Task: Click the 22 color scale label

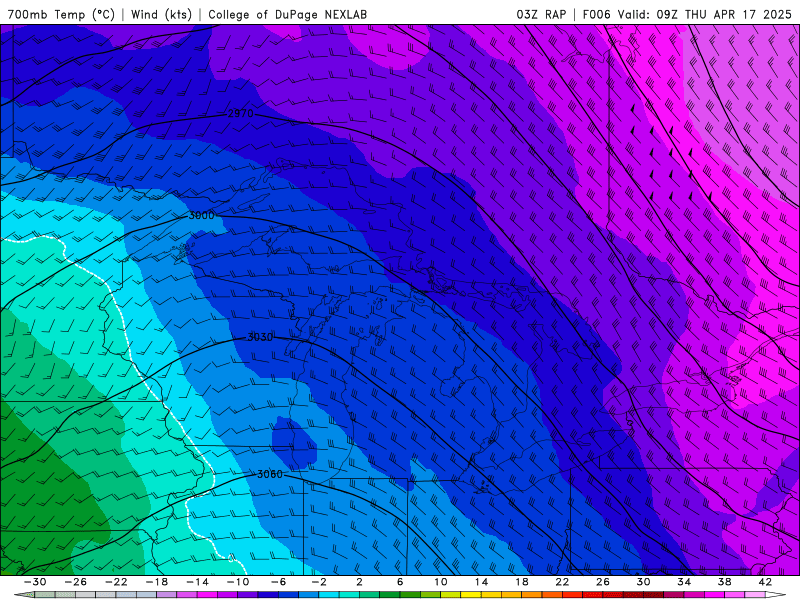Action: coord(562,582)
